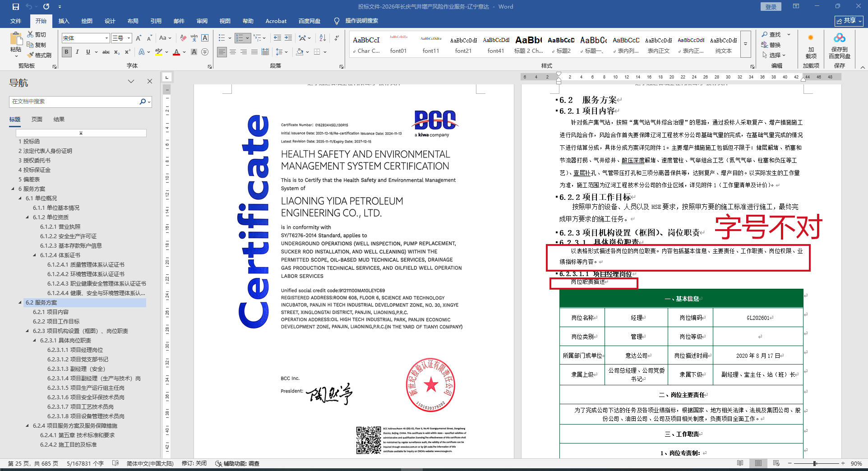Image resolution: width=868 pixels, height=471 pixels.
Task: Switch navigation pane to 页面 tab
Action: point(37,119)
